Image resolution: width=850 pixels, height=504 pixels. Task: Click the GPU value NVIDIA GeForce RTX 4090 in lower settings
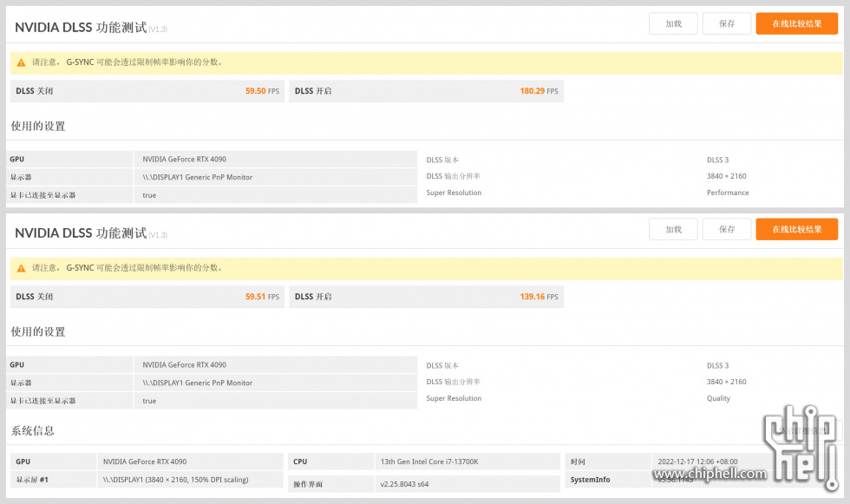click(184, 365)
